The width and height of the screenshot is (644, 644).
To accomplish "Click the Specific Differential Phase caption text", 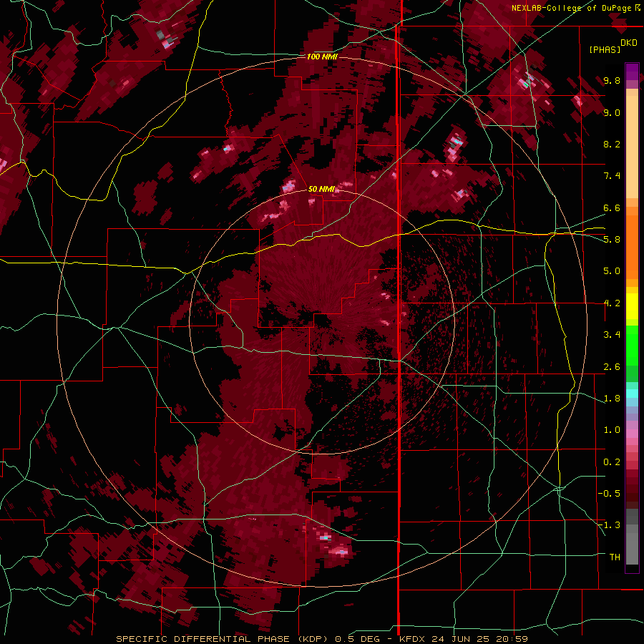I will 321,639.
